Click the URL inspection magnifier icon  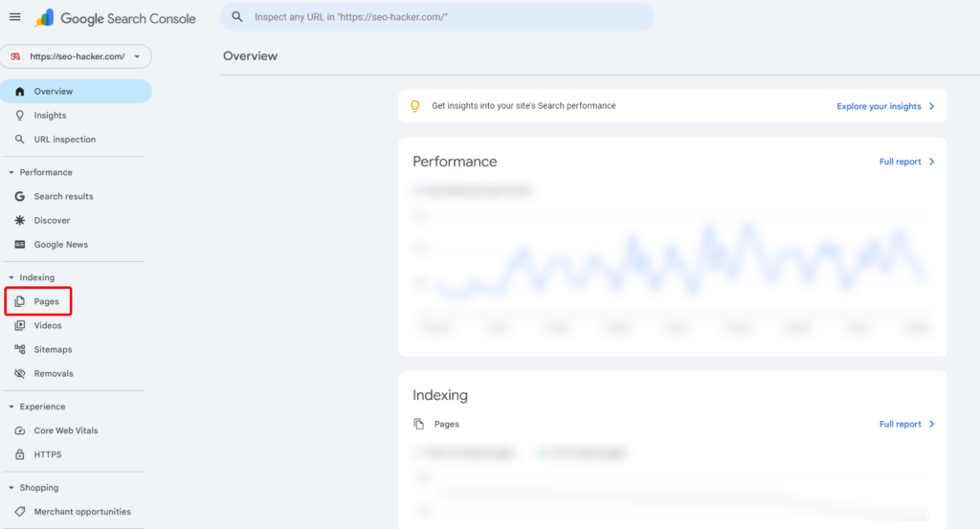20,140
